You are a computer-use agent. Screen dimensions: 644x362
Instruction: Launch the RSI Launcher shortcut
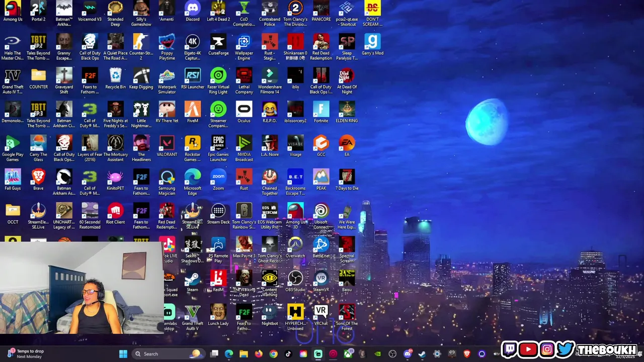pos(192,78)
